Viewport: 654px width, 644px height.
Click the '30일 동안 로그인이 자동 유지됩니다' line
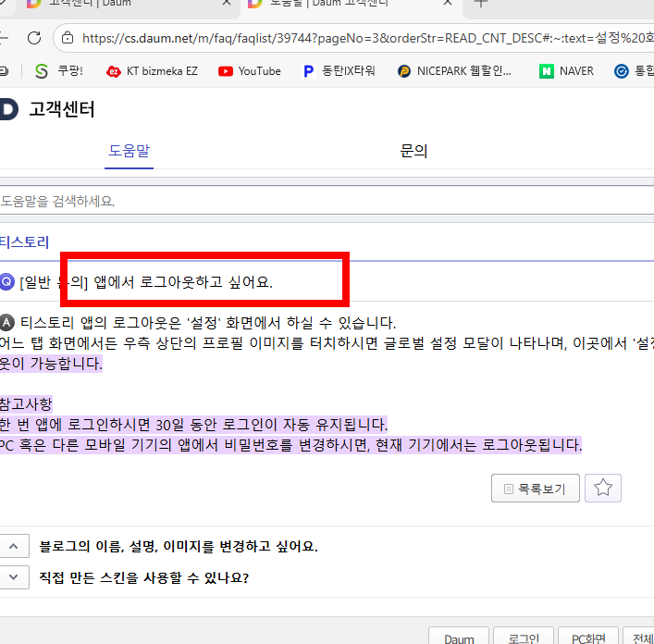point(194,425)
